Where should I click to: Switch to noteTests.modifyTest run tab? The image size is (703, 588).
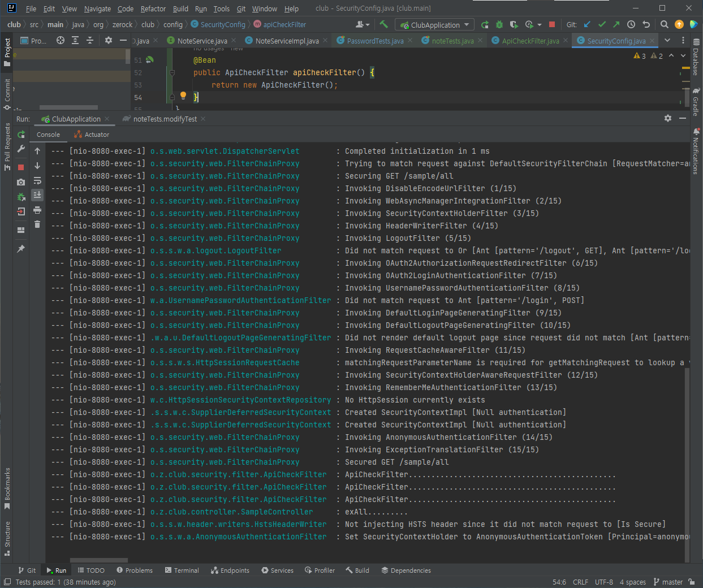pyautogui.click(x=164, y=119)
